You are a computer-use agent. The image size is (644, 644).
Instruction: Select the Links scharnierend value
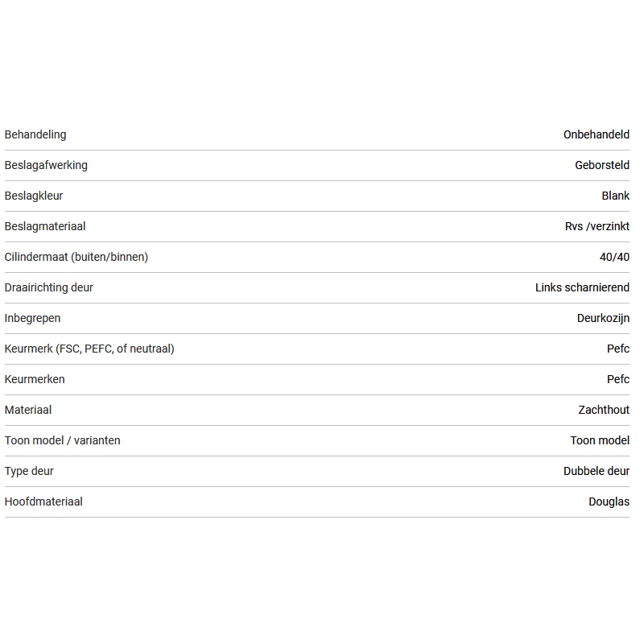[582, 287]
